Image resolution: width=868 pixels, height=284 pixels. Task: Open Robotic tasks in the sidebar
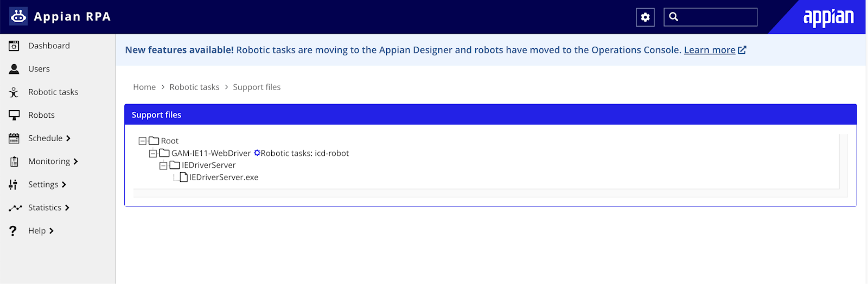pos(53,92)
